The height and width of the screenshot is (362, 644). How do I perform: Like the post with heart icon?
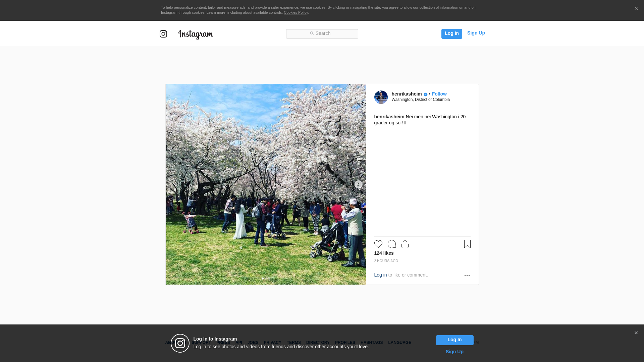pyautogui.click(x=378, y=244)
